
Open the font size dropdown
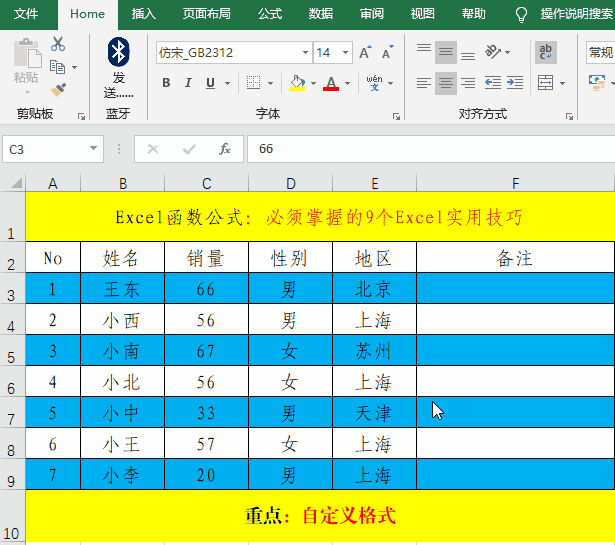tap(346, 52)
